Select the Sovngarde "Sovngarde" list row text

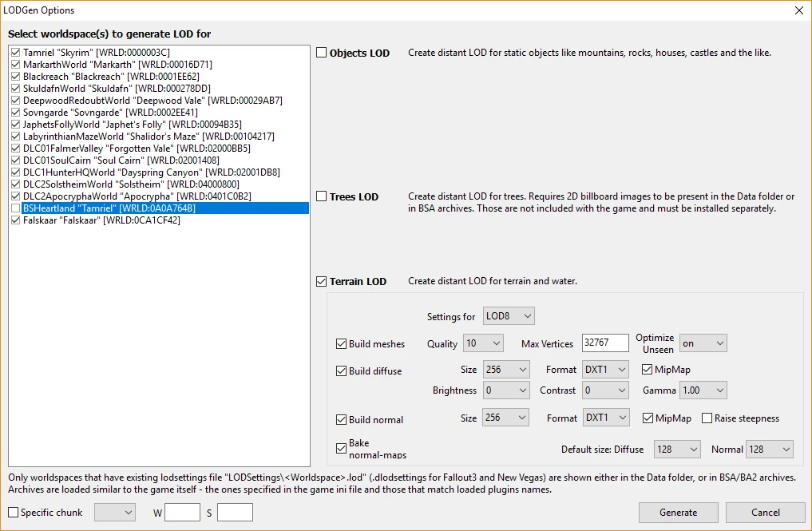[x=110, y=112]
